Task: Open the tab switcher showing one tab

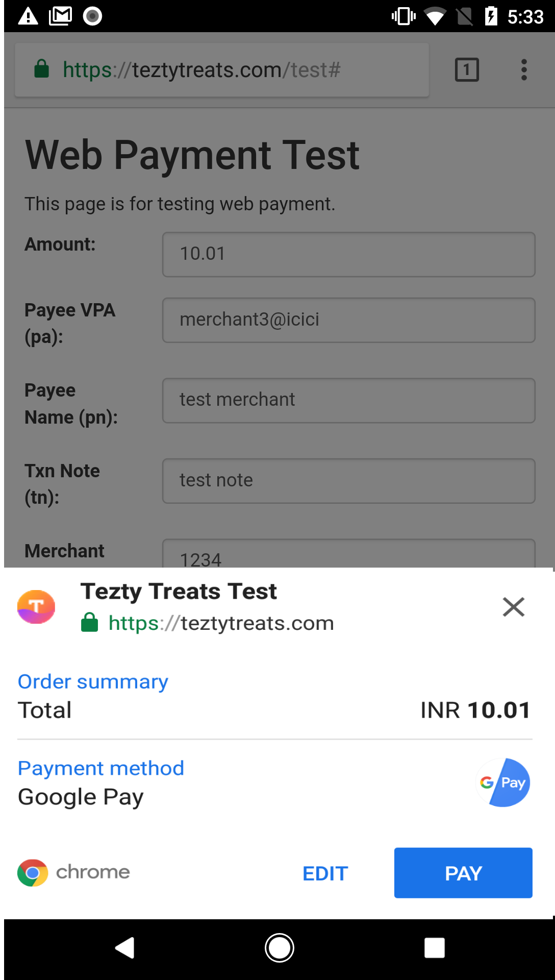Action: 466,70
